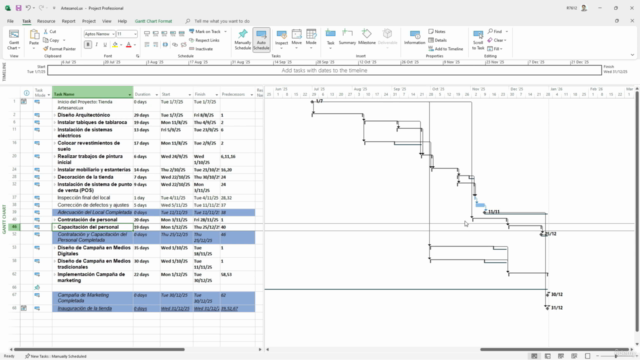Image resolution: width=640 pixels, height=360 pixels.
Task: Click the Manually Schedule pin icon
Action: (x=242, y=34)
